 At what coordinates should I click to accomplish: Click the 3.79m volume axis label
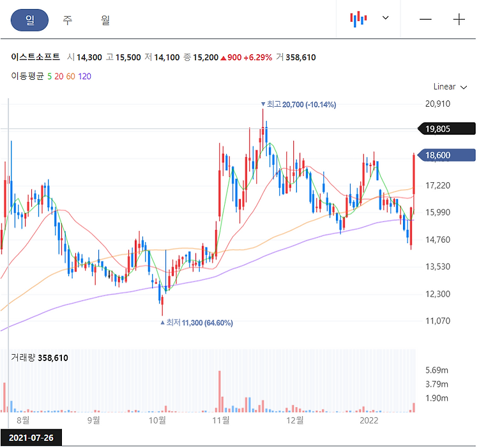pyautogui.click(x=437, y=384)
